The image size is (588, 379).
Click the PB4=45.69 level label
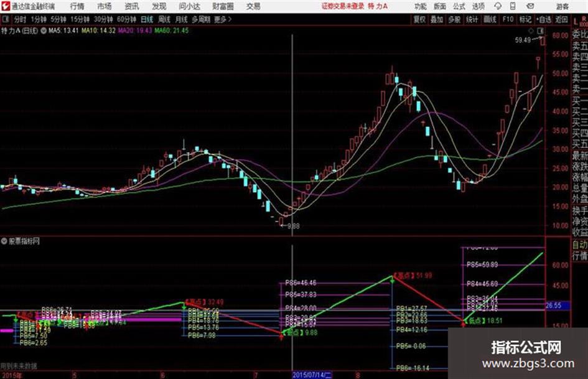coord(482,284)
